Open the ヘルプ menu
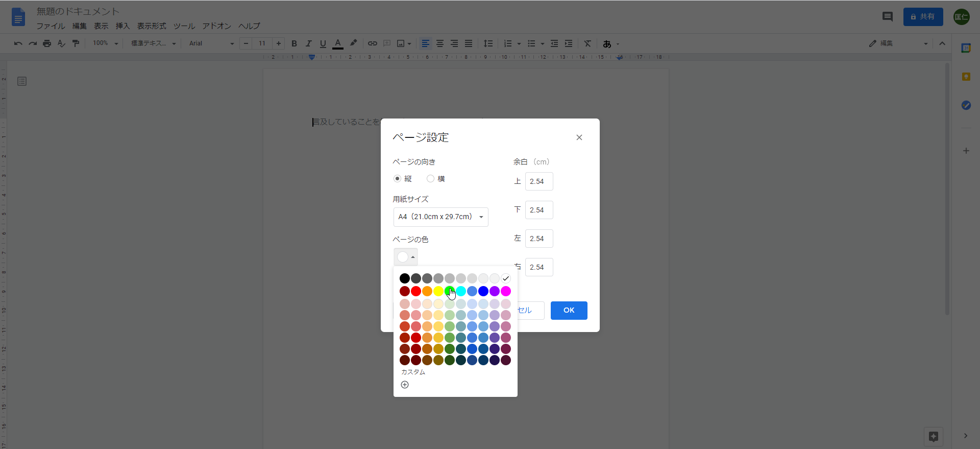 pyautogui.click(x=249, y=26)
